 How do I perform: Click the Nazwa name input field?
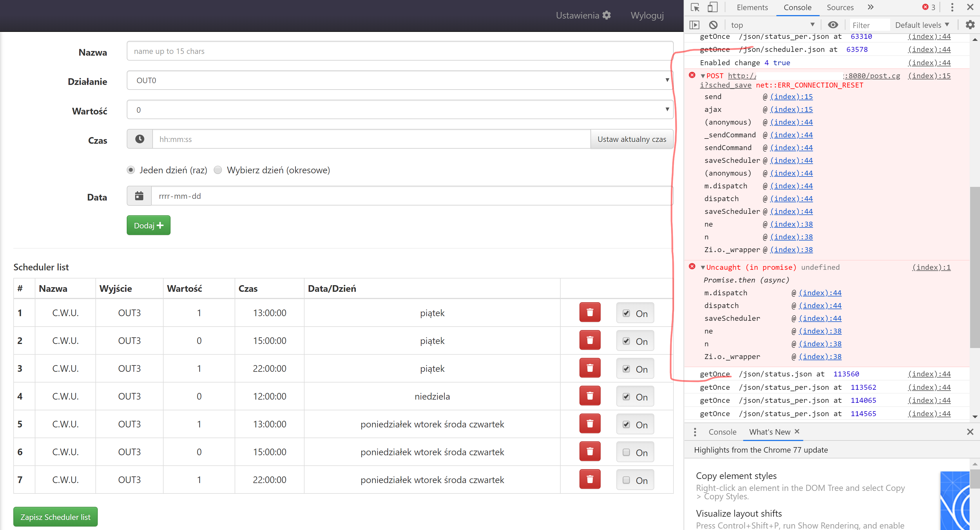[x=399, y=51]
